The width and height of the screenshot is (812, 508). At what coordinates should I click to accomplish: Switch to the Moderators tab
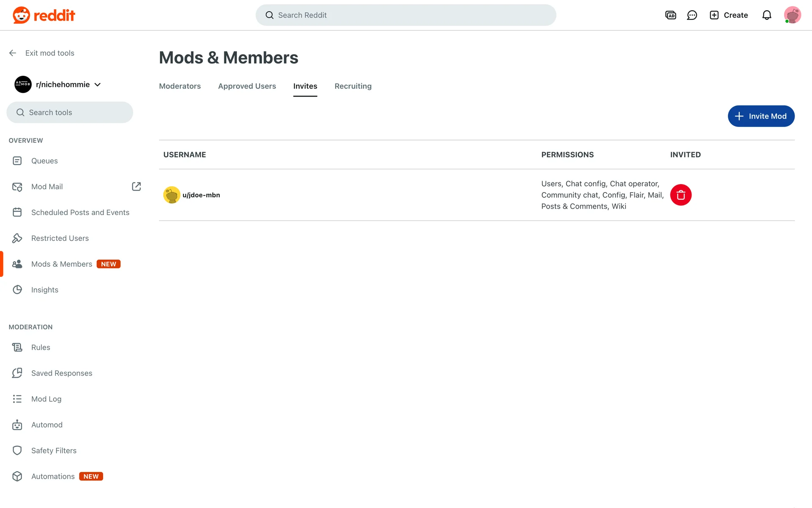[180, 86]
